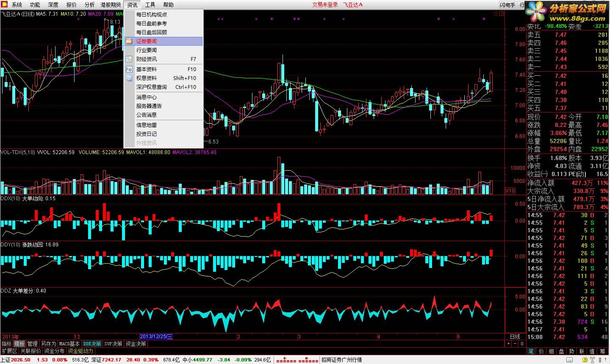The width and height of the screenshot is (610, 364).
Task: Open the 分析 menu
Action: pyautogui.click(x=89, y=5)
